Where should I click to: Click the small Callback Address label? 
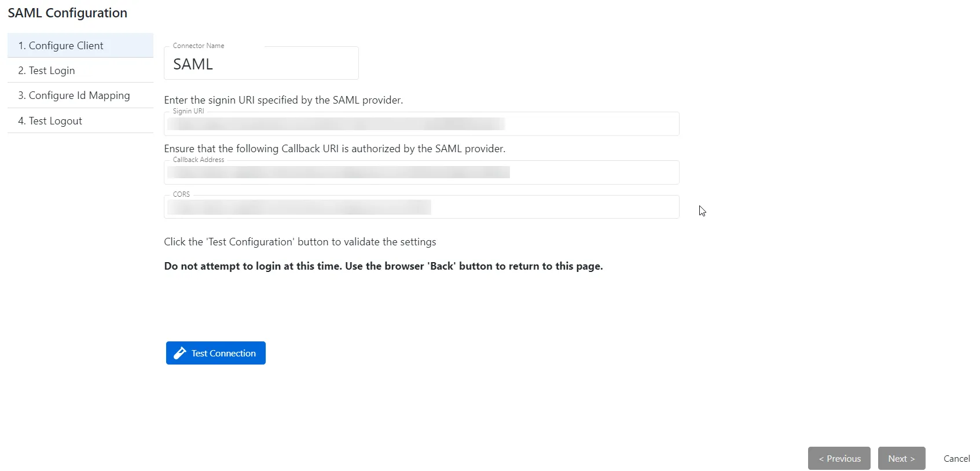click(199, 160)
